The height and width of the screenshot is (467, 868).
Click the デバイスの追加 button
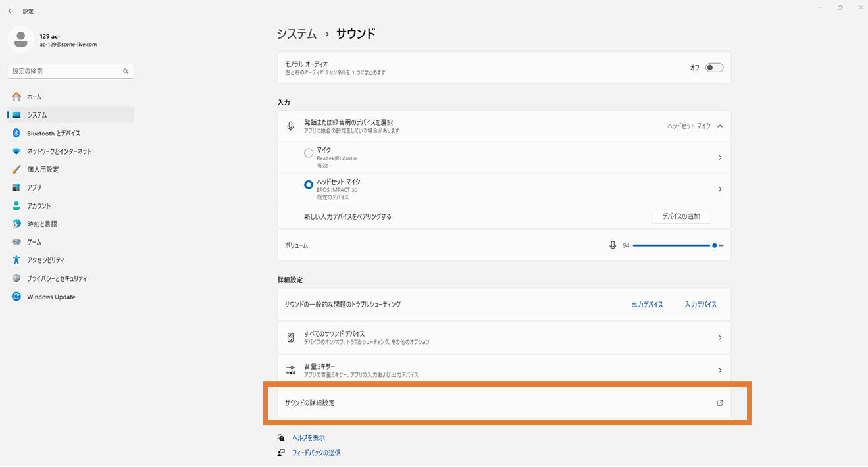(681, 216)
